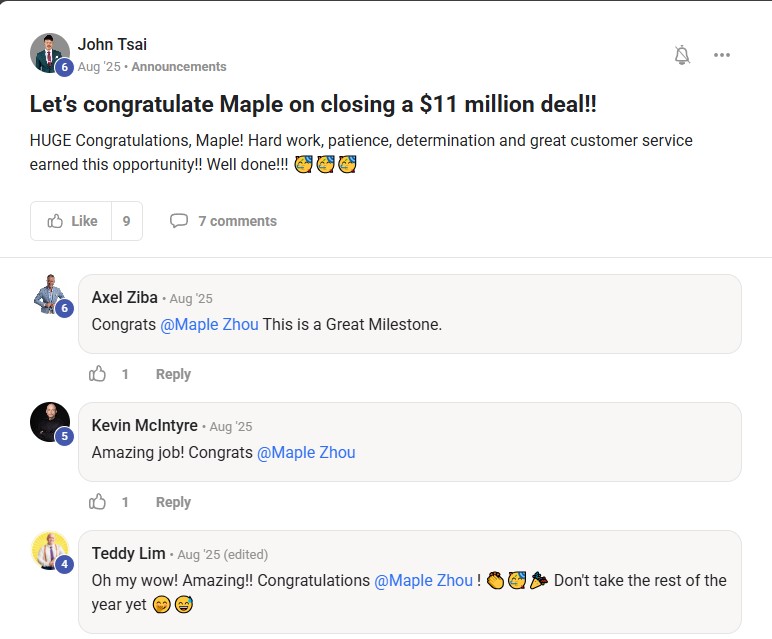The height and width of the screenshot is (639, 772).
Task: Click John Tsai's profile avatar
Action: point(49,52)
